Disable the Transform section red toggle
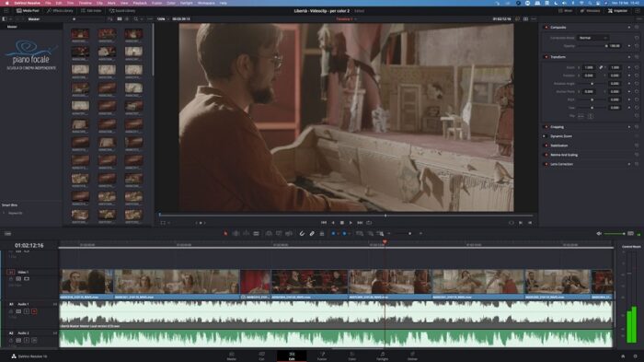This screenshot has width=644, height=362. click(x=546, y=57)
